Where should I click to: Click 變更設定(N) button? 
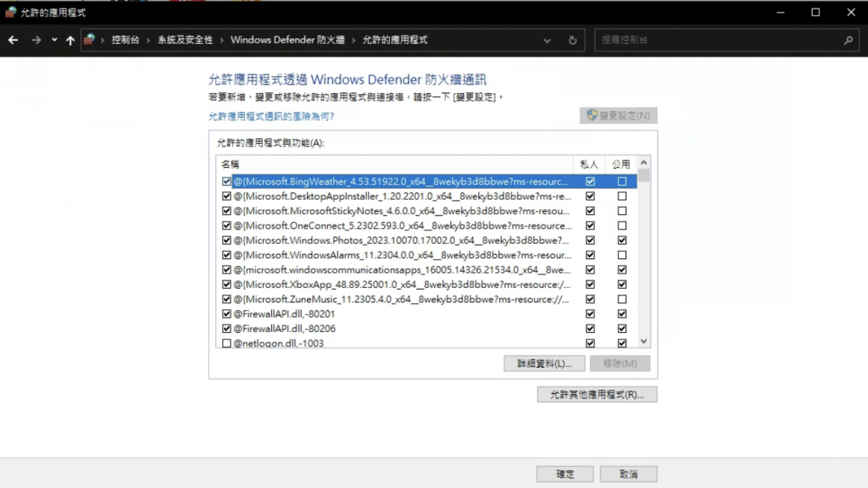coord(618,115)
